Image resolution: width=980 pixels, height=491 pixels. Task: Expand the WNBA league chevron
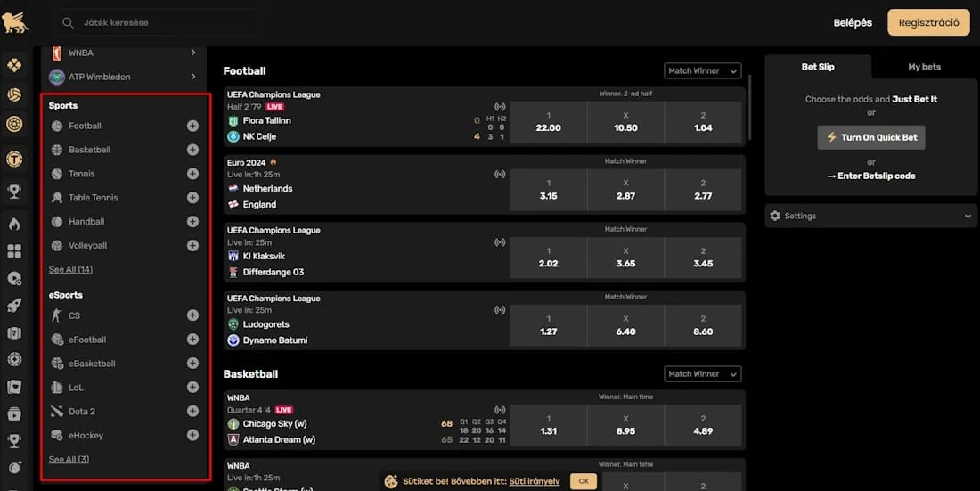pyautogui.click(x=193, y=53)
